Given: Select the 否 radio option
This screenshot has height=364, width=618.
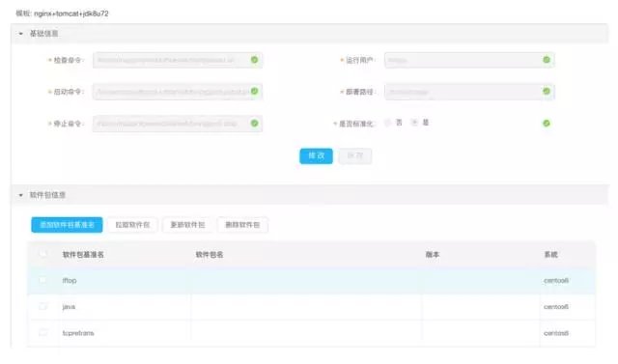Looking at the screenshot, I should (388, 123).
